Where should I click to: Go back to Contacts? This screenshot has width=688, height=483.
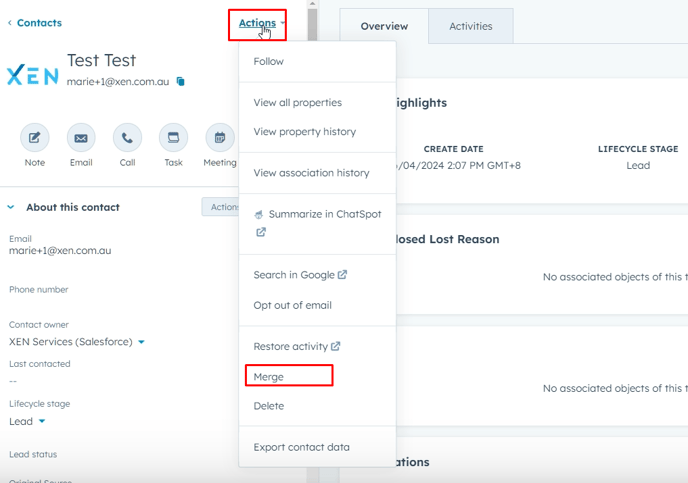[35, 23]
